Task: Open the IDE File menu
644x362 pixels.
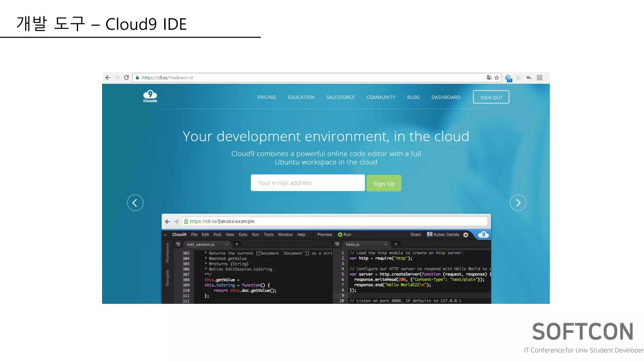Action: click(194, 235)
